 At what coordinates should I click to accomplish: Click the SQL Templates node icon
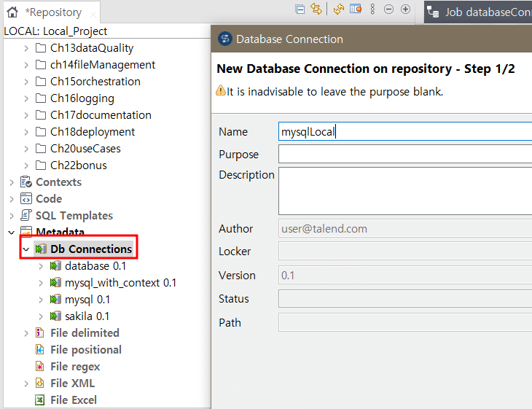point(26,215)
